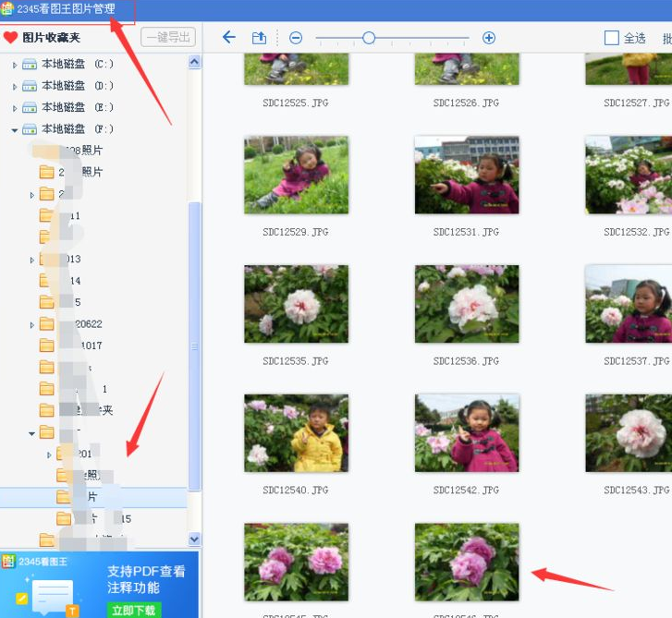Click the go-up-one-folder icon
This screenshot has width=672, height=618.
click(259, 38)
